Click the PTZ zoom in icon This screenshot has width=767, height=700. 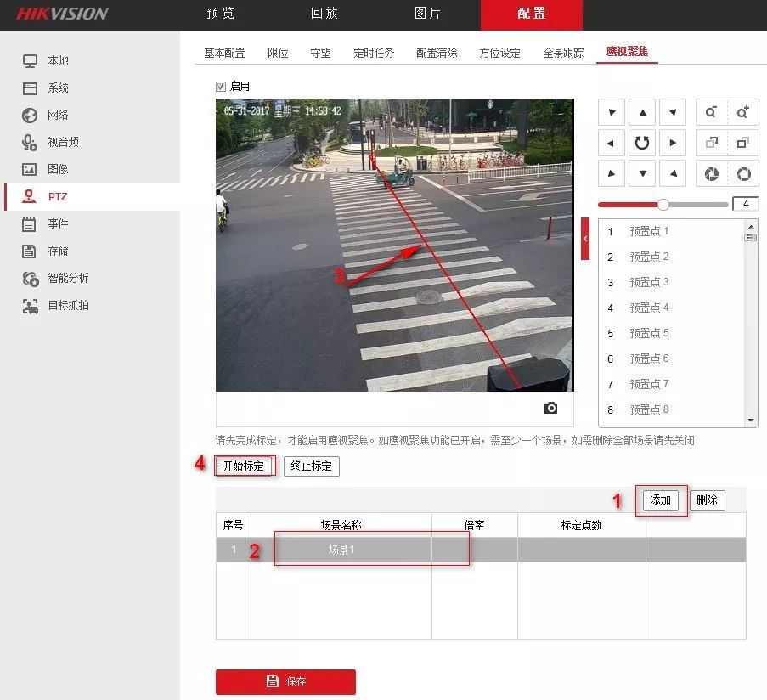tap(743, 112)
